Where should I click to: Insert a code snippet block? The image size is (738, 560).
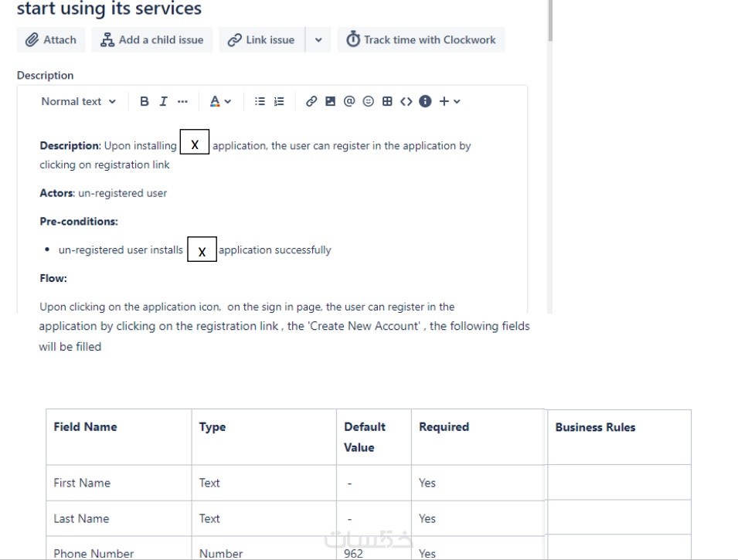(406, 101)
